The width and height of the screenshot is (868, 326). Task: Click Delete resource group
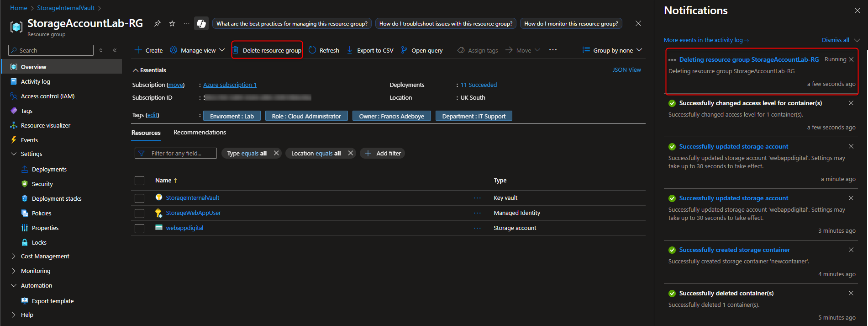[x=267, y=50]
